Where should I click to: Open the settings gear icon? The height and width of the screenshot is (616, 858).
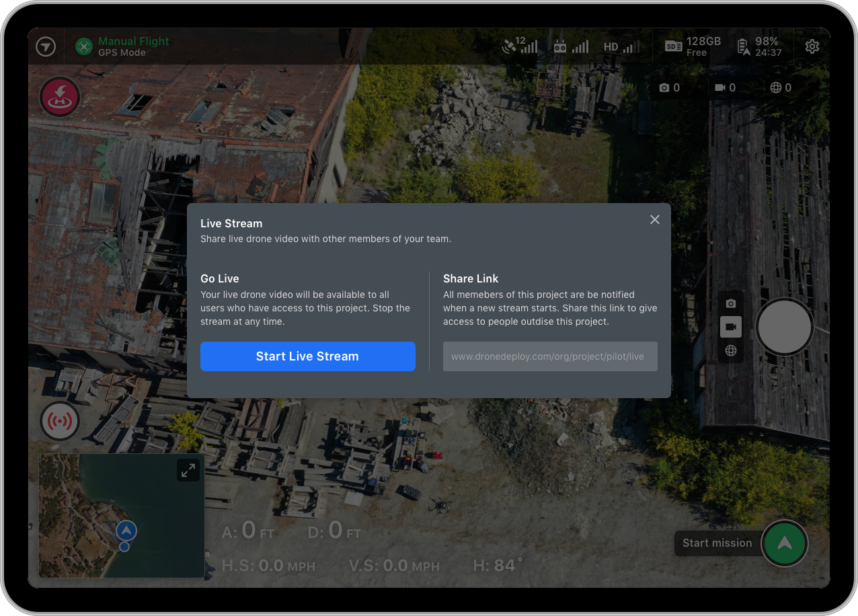point(812,46)
